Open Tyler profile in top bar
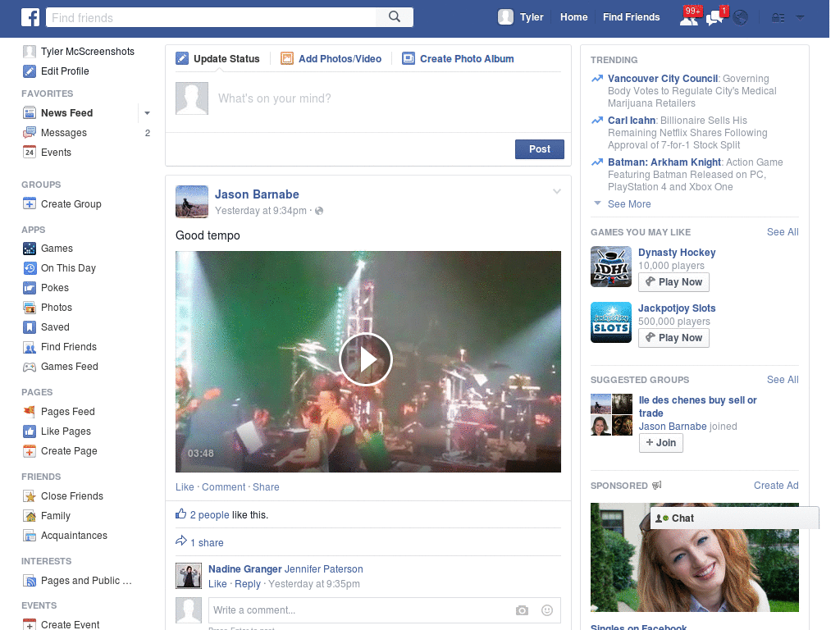 (x=521, y=17)
